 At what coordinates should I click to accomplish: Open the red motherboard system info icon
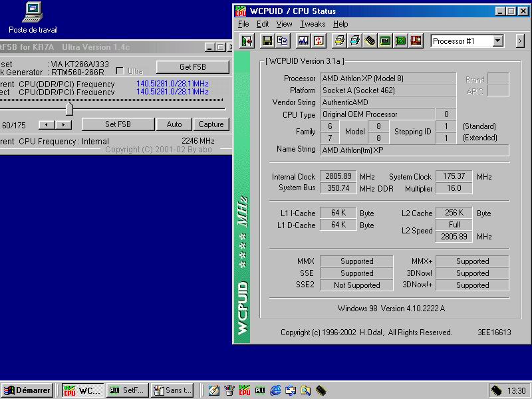click(416, 41)
